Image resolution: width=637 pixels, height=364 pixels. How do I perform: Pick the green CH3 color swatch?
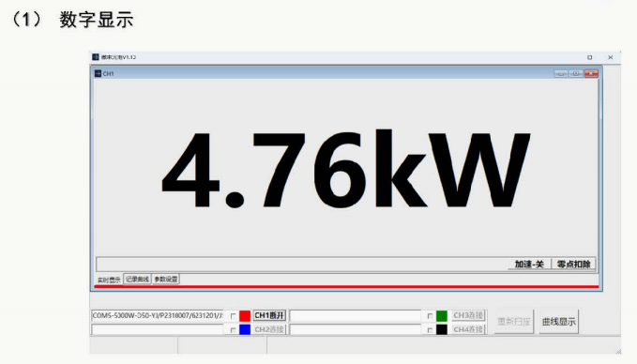(442, 315)
